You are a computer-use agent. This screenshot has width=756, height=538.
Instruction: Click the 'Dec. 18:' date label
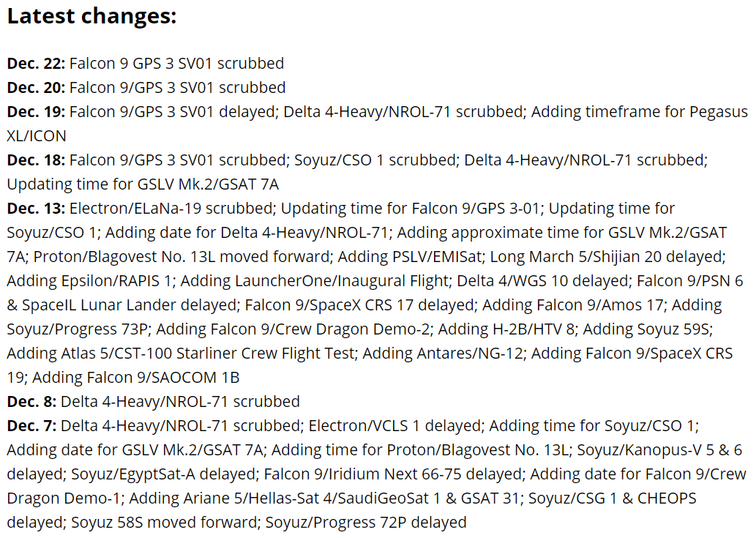[x=36, y=160]
